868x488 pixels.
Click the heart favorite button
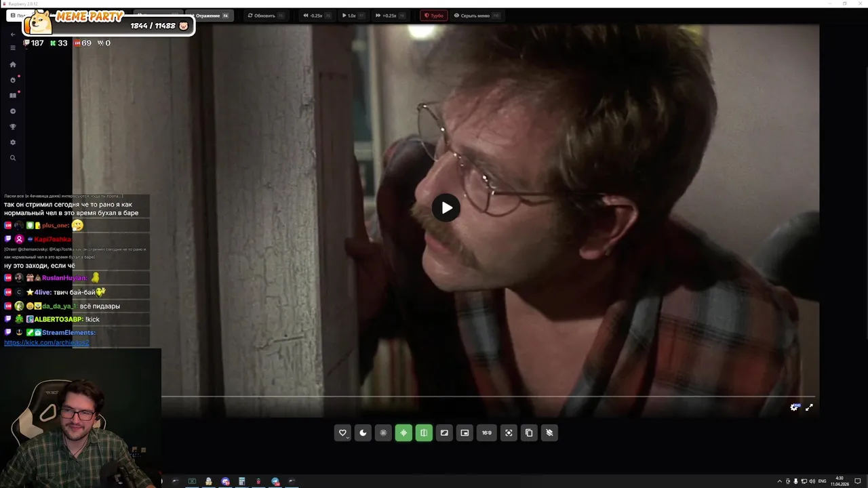[342, 432]
